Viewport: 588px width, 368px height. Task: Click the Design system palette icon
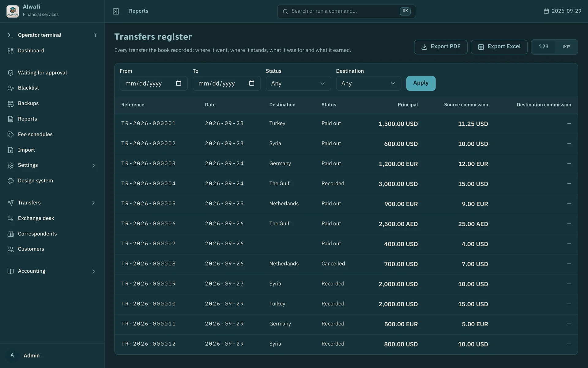[x=10, y=181]
